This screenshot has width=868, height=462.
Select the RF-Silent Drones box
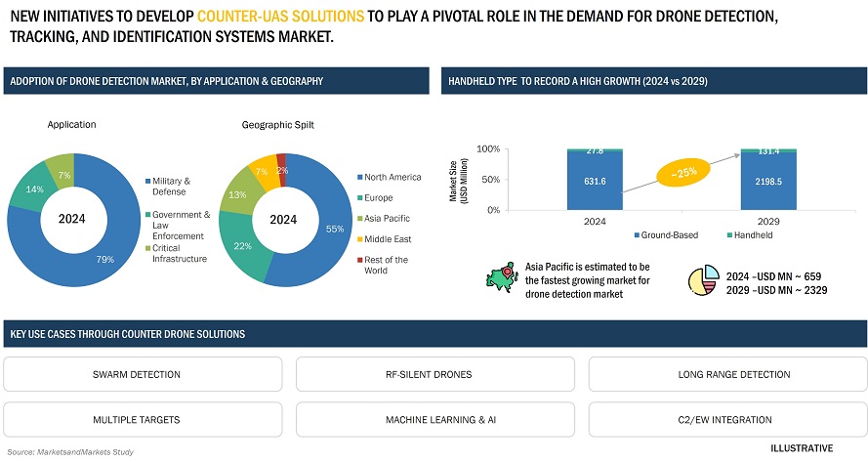(x=434, y=374)
